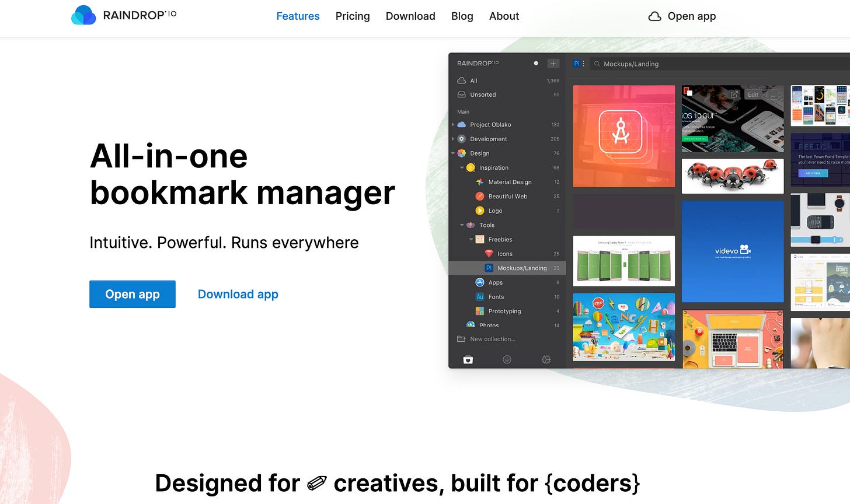Click the Prototyping colored squares icon
850x504 pixels.
tap(480, 311)
